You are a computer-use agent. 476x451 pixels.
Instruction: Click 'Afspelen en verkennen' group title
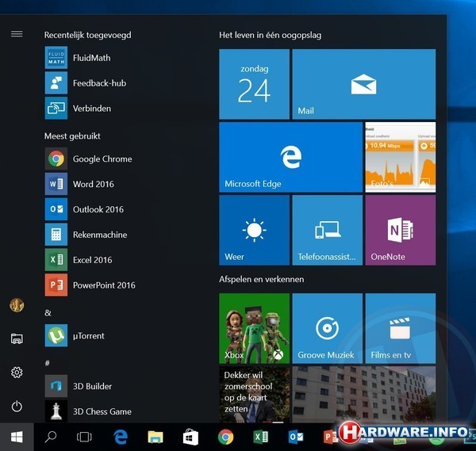[261, 279]
